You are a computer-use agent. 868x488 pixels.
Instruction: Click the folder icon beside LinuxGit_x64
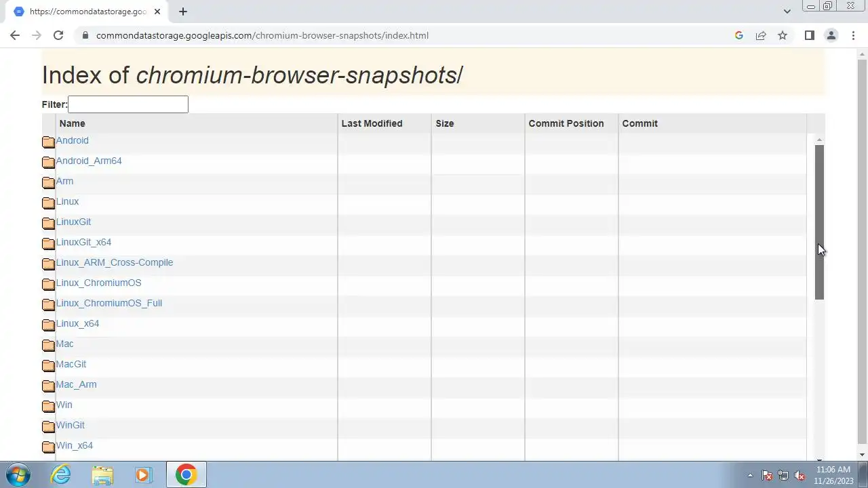(48, 243)
